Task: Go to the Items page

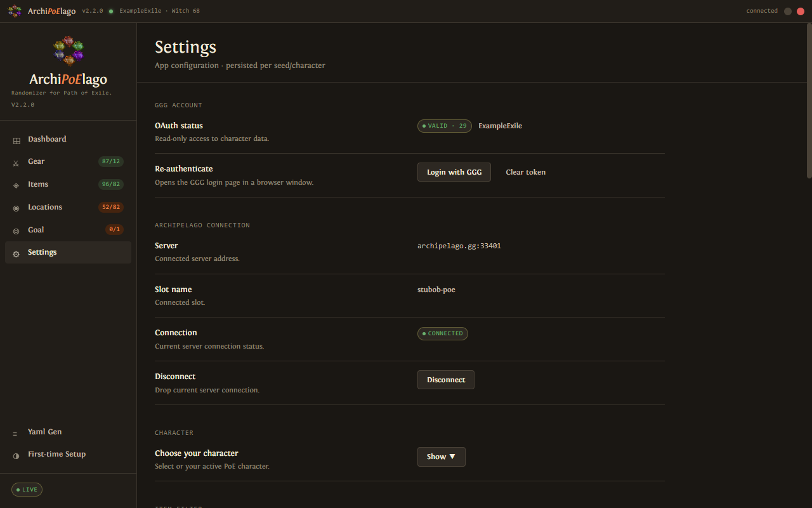Action: pos(68,184)
